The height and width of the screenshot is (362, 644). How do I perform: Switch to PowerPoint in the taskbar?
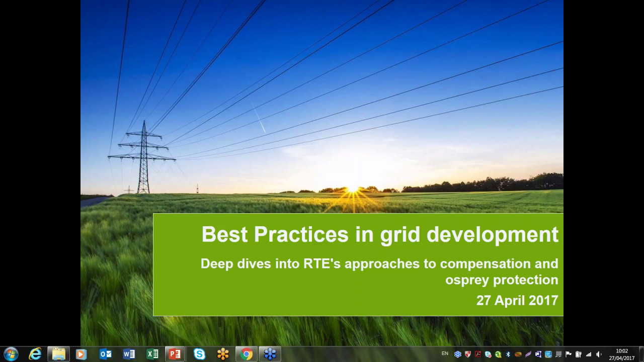pos(175,354)
